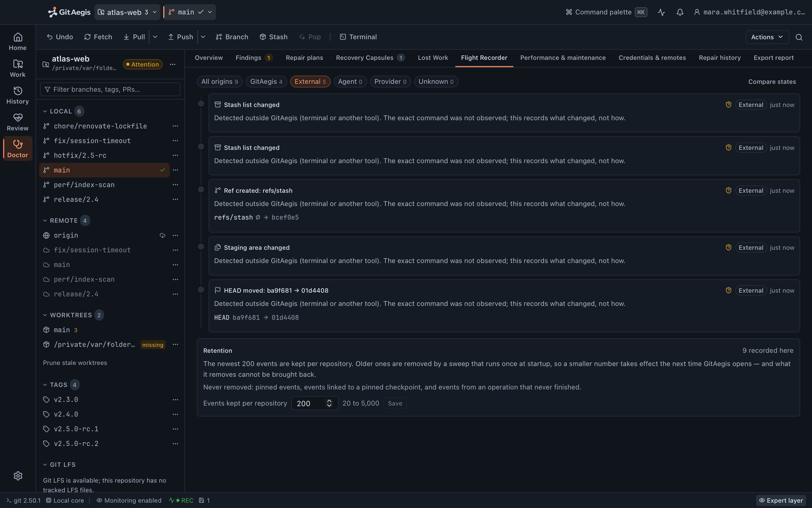Viewport: 812px width, 508px height.
Task: Focus the Filter branches, tags, PRs field
Action: pos(110,89)
